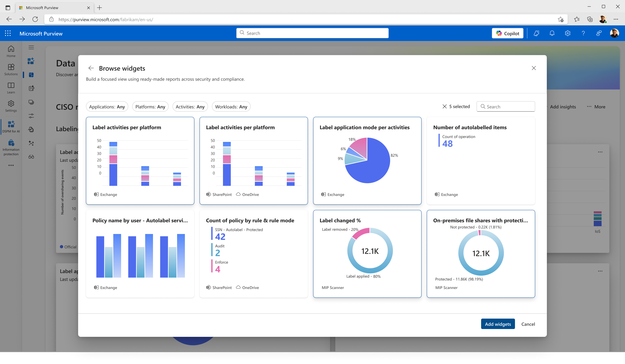Image resolution: width=625 pixels, height=364 pixels.
Task: Click the sparkle wand icon in secondary sidebar
Action: tap(31, 143)
